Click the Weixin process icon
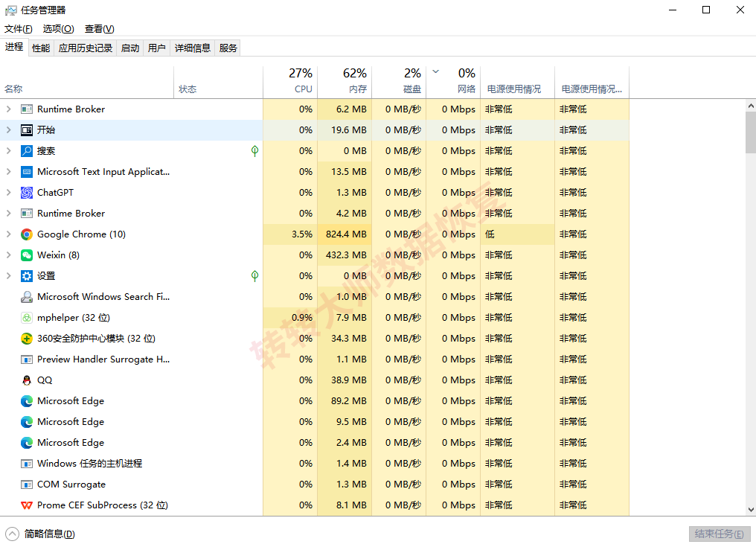756x550 pixels. [x=27, y=255]
